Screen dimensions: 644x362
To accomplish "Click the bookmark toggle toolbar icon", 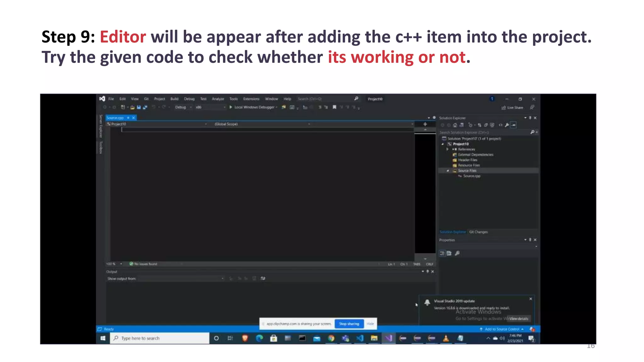I will (x=335, y=107).
